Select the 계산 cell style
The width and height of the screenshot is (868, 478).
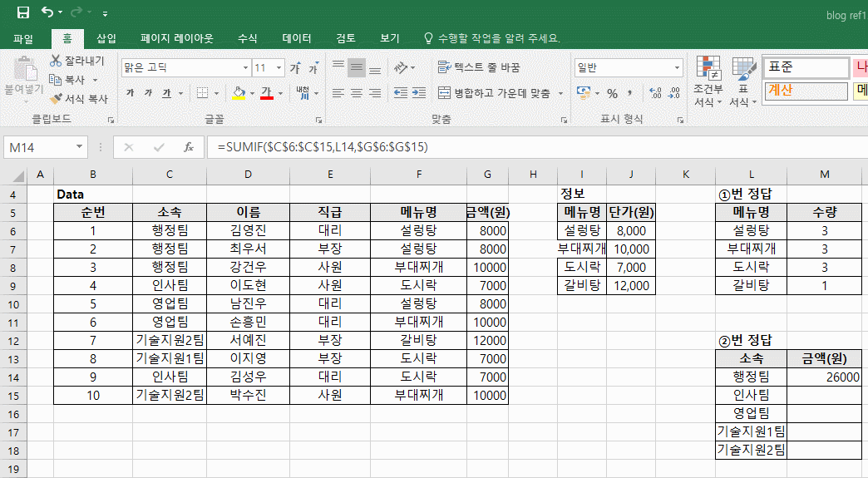[x=806, y=90]
